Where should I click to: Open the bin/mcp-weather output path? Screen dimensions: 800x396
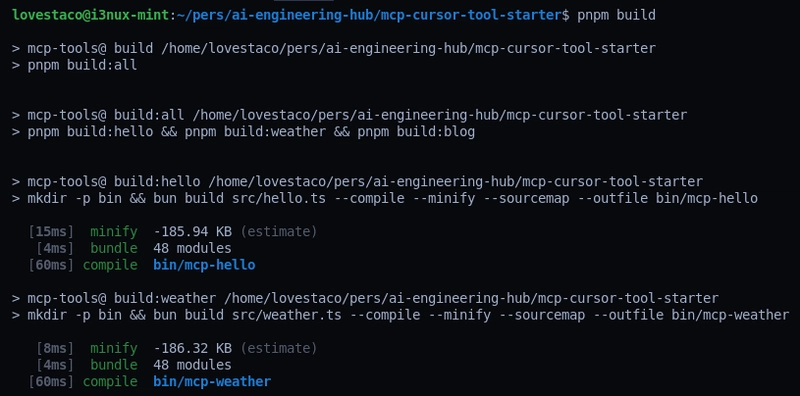[212, 382]
